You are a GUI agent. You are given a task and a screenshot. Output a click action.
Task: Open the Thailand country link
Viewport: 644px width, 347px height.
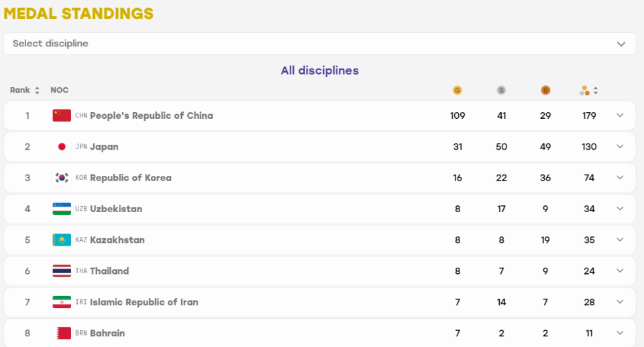[109, 271]
